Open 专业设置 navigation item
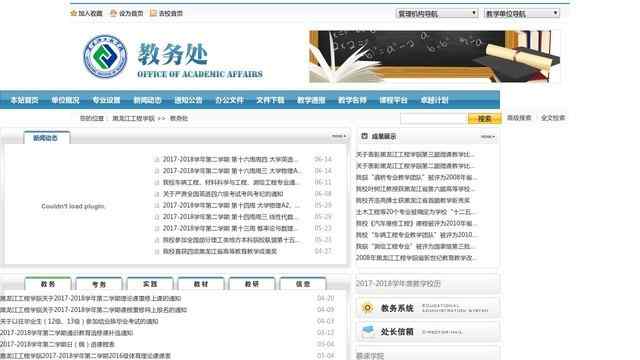Viewport: 640px width, 360px height. point(106,100)
